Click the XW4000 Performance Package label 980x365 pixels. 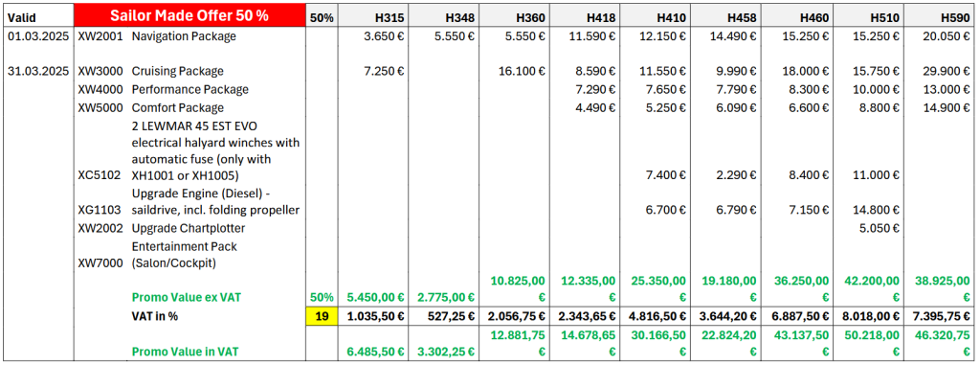click(163, 89)
